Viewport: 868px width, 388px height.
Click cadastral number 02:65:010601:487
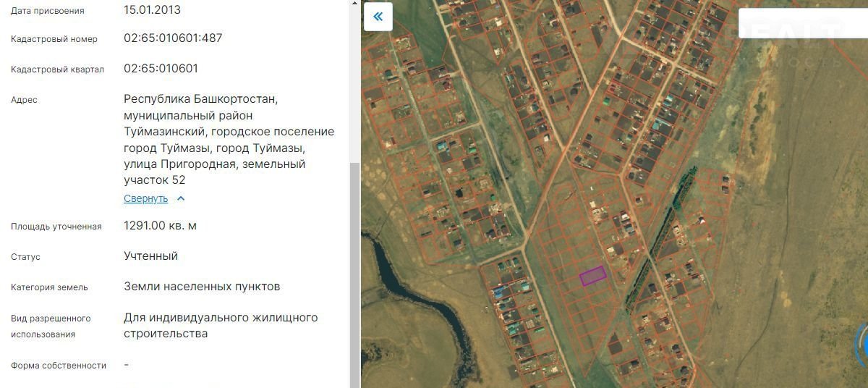(173, 38)
